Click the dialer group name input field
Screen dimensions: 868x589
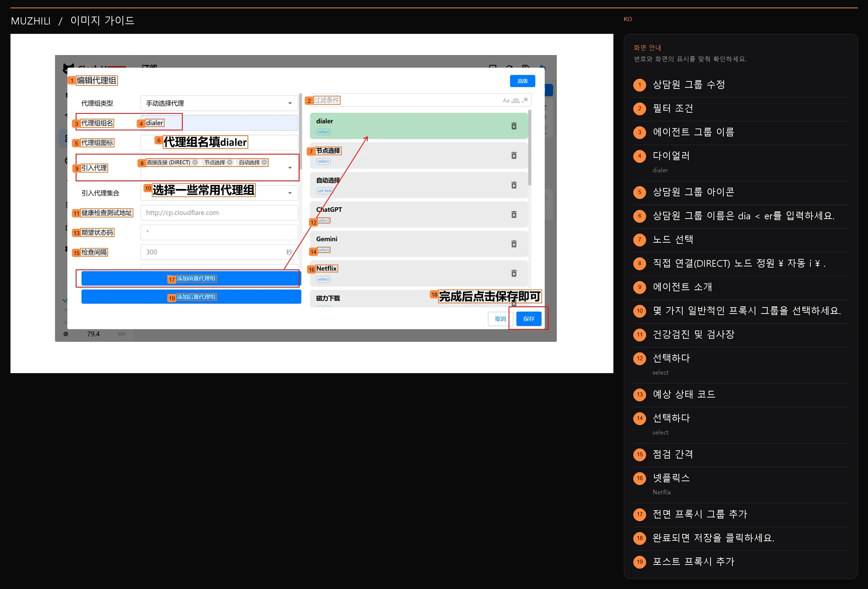219,123
